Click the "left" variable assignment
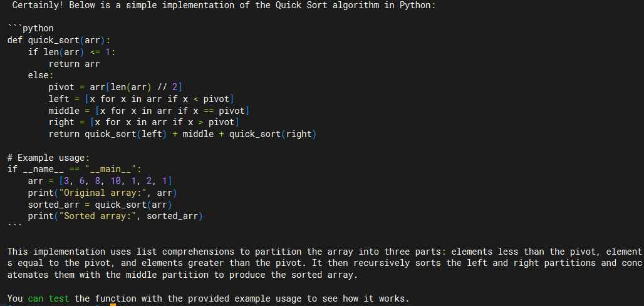 coord(59,99)
